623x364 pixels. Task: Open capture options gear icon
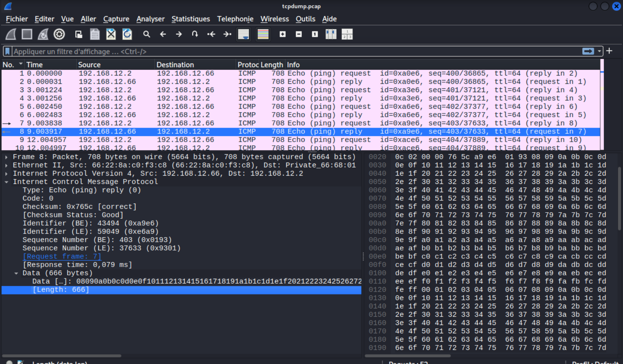59,34
